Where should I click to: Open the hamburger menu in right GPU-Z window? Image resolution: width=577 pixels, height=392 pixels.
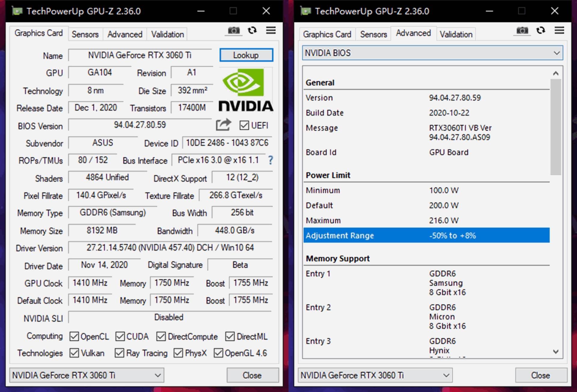[x=559, y=30]
